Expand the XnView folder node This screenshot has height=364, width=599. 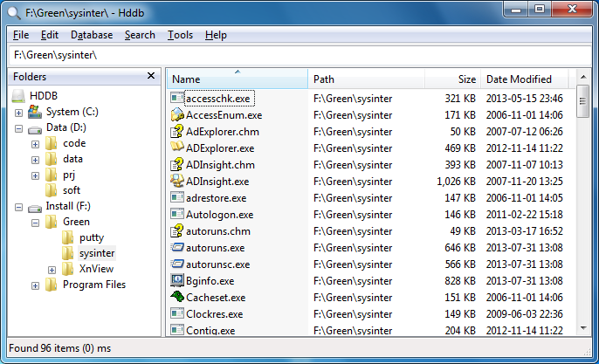(52, 270)
